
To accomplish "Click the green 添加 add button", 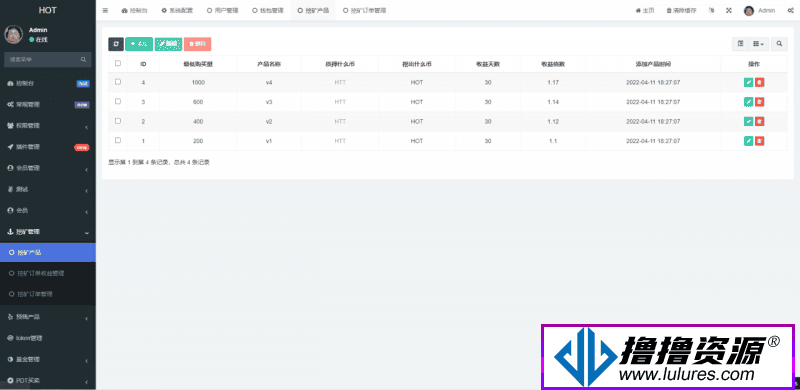I will tap(139, 44).
